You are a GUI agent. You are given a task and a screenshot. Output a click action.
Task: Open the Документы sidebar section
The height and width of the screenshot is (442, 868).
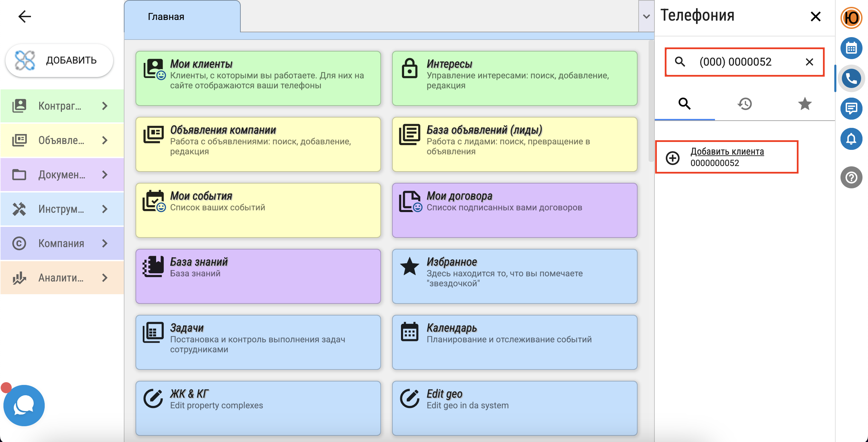pos(62,175)
